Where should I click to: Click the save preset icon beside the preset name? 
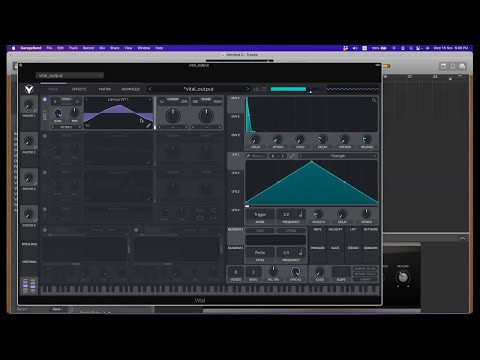[256, 89]
